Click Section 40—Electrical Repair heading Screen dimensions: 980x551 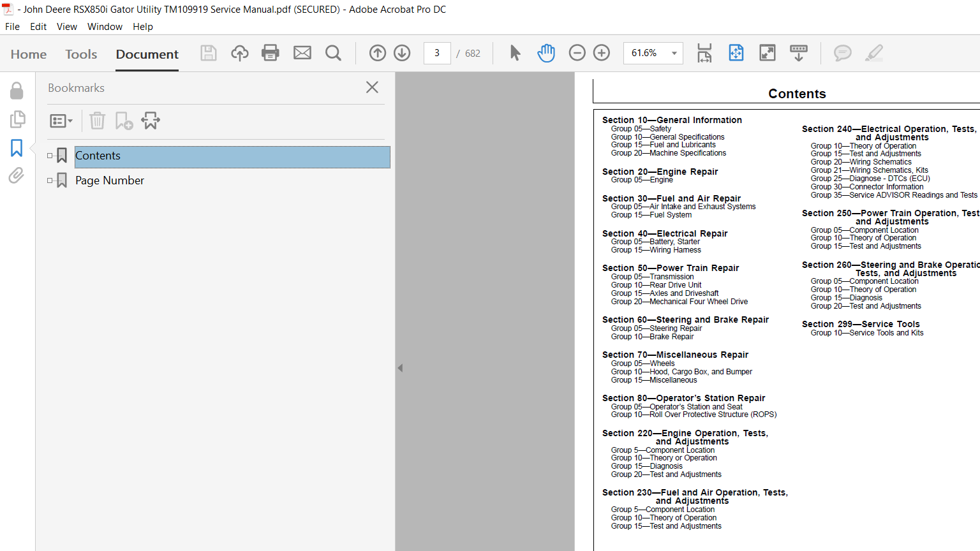[665, 233]
